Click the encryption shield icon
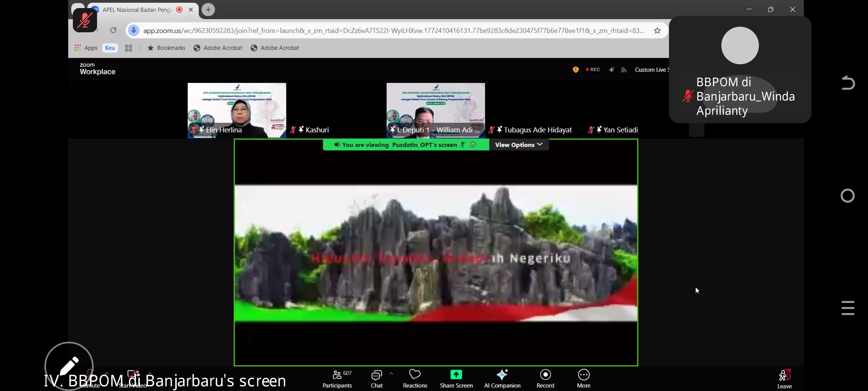The image size is (868, 391). pyautogui.click(x=576, y=70)
